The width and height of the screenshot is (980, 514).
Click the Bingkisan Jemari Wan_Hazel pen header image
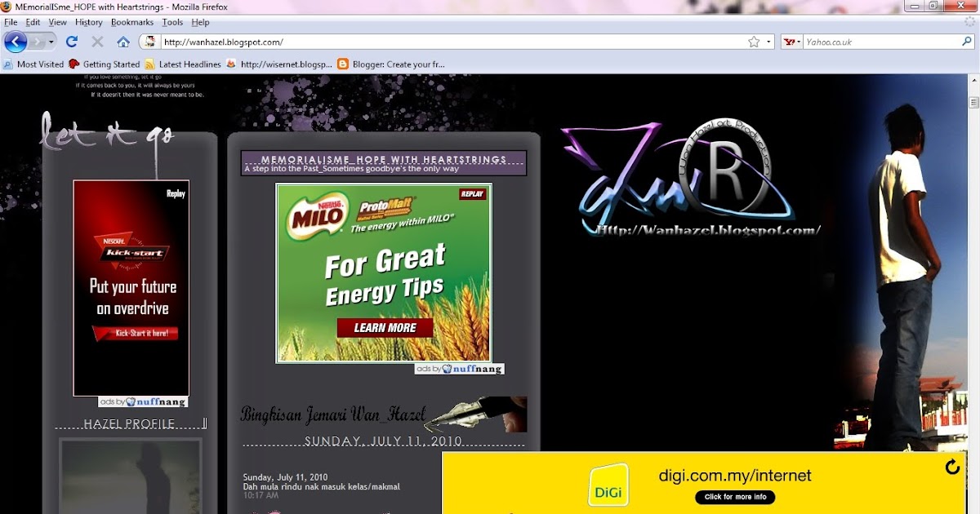384,414
